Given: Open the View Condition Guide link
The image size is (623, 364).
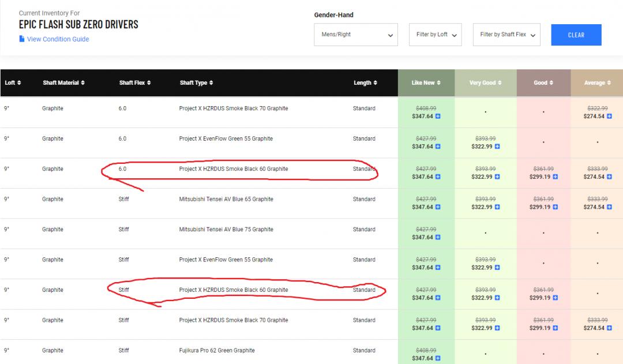Looking at the screenshot, I should [58, 39].
